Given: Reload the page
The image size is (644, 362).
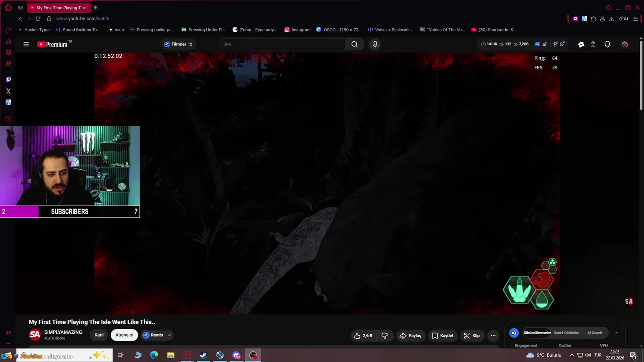Looking at the screenshot, I should pos(38,19).
